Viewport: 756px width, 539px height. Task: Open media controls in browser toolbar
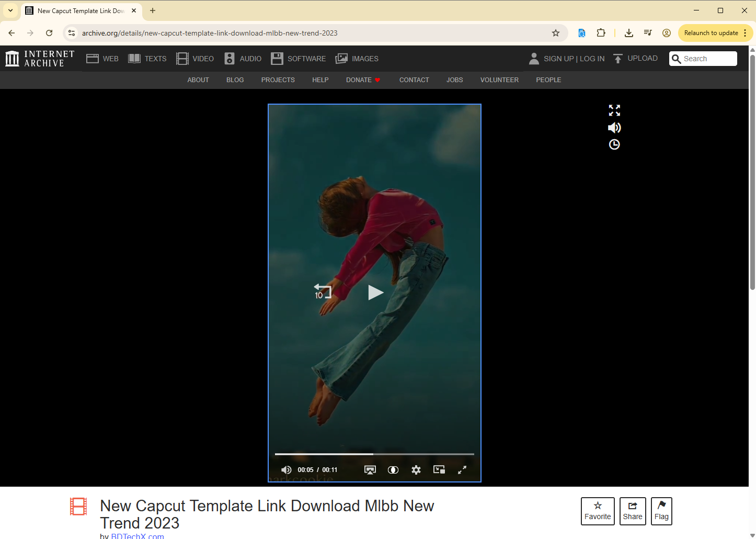coord(648,33)
